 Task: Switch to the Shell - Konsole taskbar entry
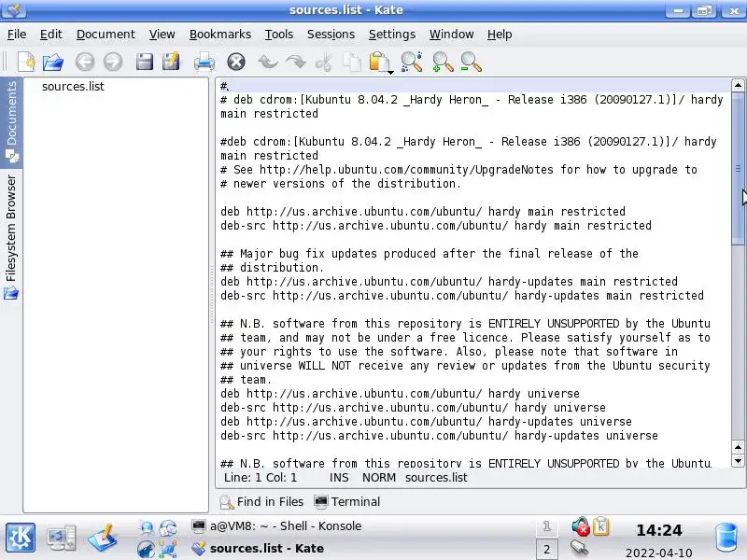coord(276,526)
